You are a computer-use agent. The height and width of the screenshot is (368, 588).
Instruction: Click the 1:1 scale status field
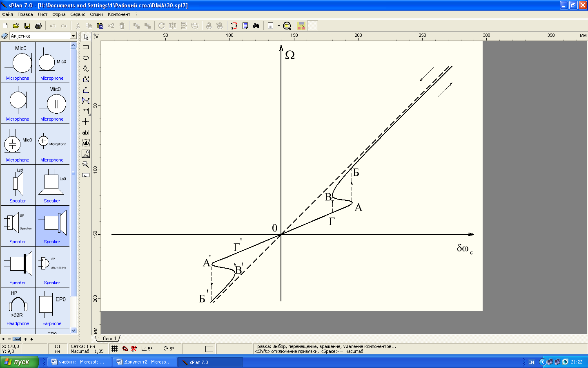pyautogui.click(x=57, y=349)
